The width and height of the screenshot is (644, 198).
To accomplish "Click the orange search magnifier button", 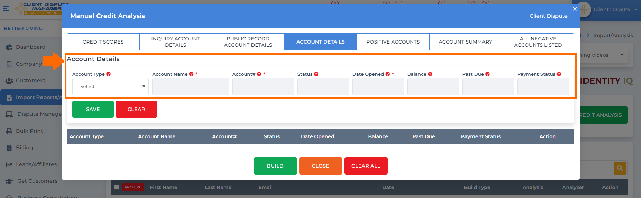I will (620, 168).
